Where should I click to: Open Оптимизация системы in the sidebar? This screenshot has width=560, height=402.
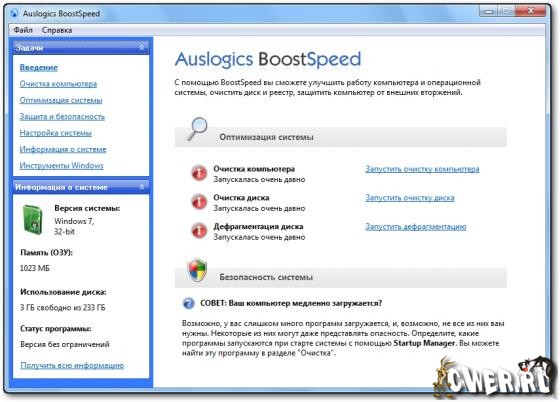[61, 100]
